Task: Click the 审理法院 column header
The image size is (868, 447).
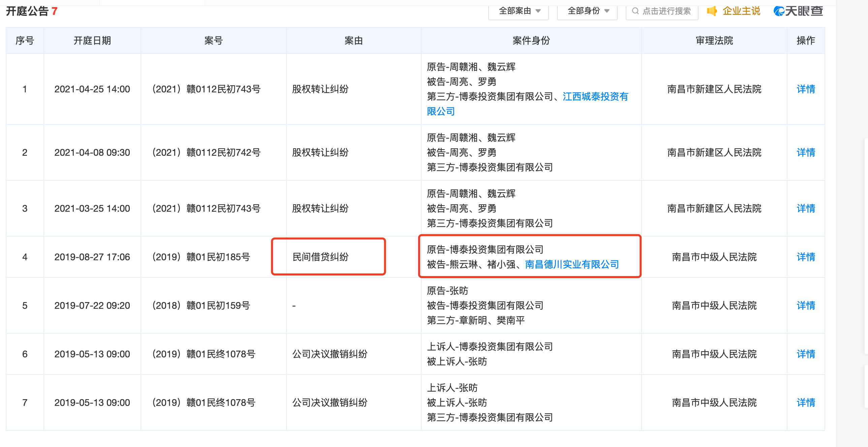Action: coord(714,41)
